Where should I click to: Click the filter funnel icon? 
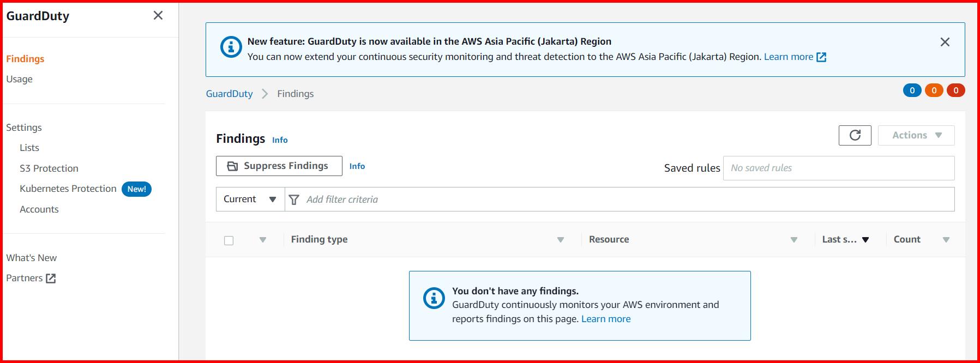click(x=294, y=199)
